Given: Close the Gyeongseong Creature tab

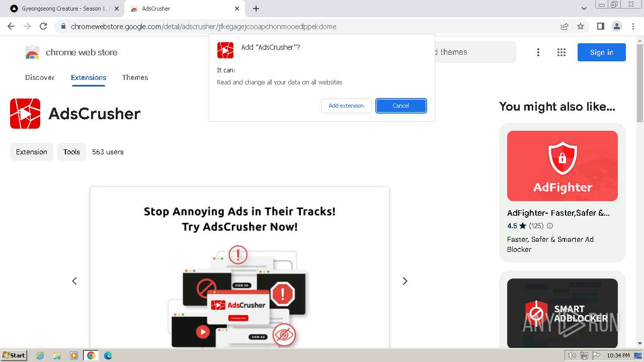Looking at the screenshot, I should (116, 9).
